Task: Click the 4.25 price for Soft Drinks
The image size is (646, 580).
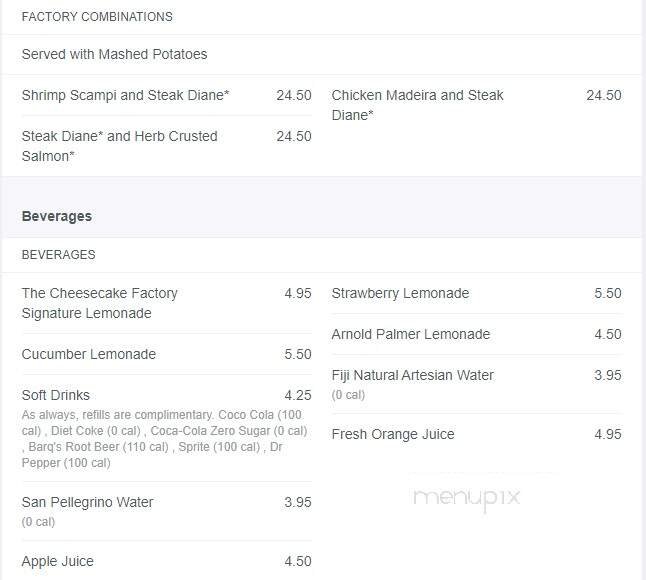Action: 297,395
